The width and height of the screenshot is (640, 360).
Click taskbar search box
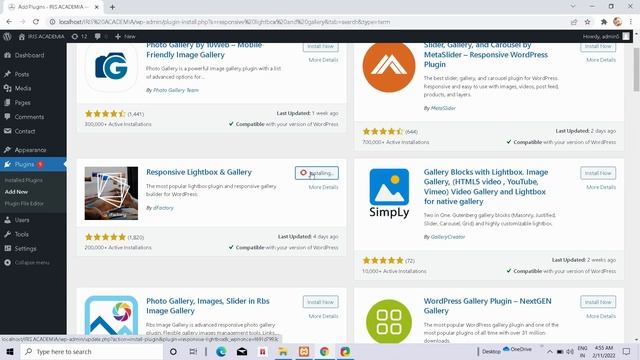[91, 351]
